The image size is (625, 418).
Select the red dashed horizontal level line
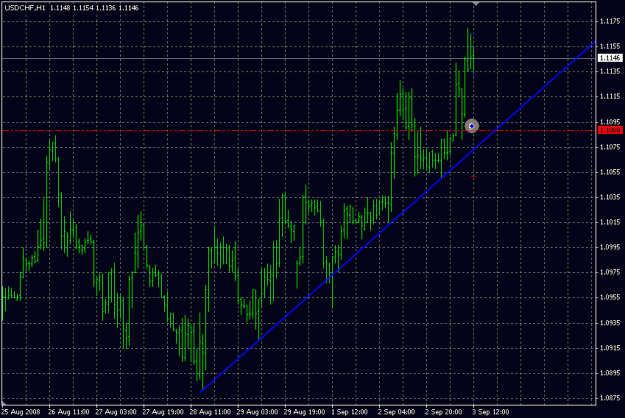click(x=299, y=131)
